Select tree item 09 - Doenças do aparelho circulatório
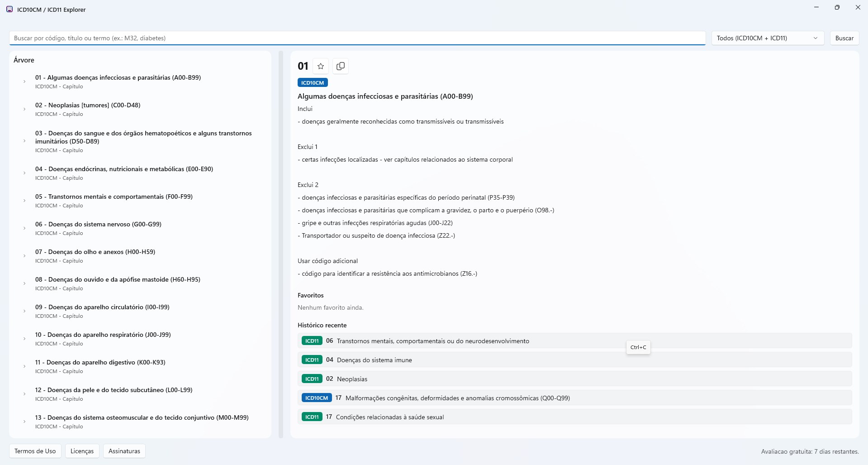Viewport: 868px width, 465px height. pos(140,311)
